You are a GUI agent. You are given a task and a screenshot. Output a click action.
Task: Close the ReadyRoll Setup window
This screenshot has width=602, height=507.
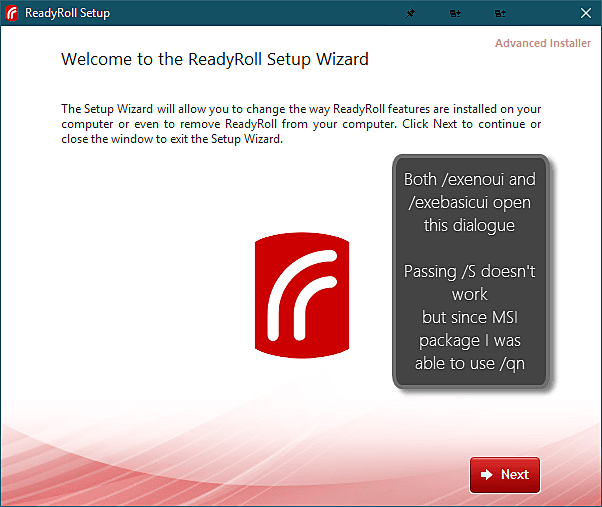586,13
